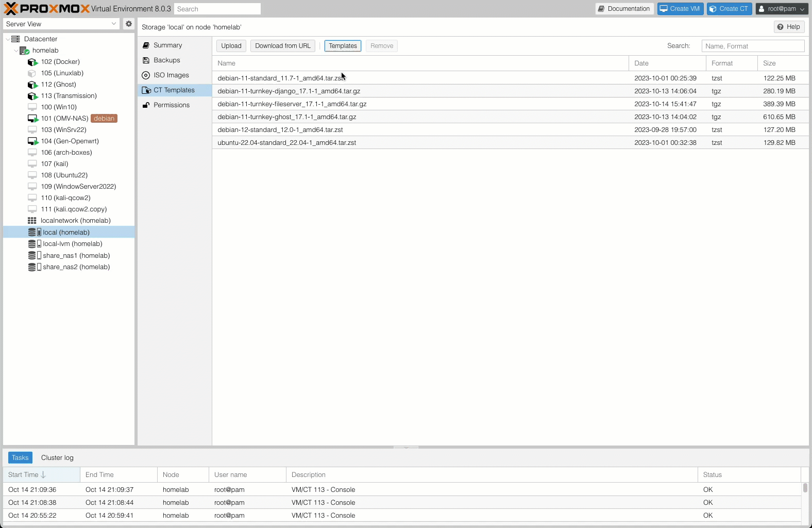
Task: Switch to the Summary section
Action: tap(175, 45)
